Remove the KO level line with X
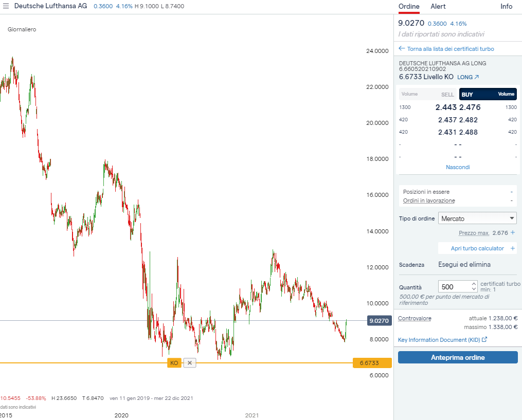 (x=190, y=363)
